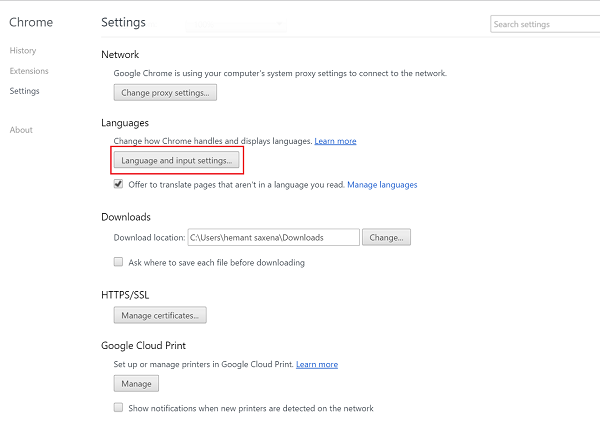Click the Manage certificates button
600x421 pixels.
pyautogui.click(x=160, y=315)
